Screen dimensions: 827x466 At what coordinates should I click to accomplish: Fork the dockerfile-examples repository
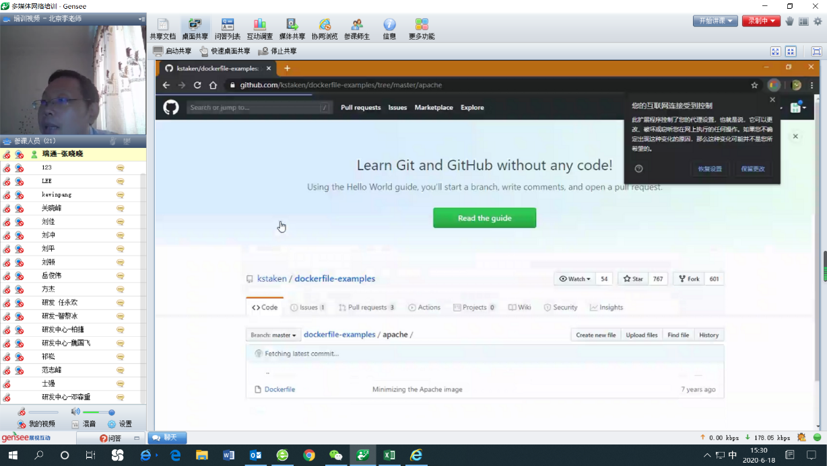pyautogui.click(x=689, y=279)
